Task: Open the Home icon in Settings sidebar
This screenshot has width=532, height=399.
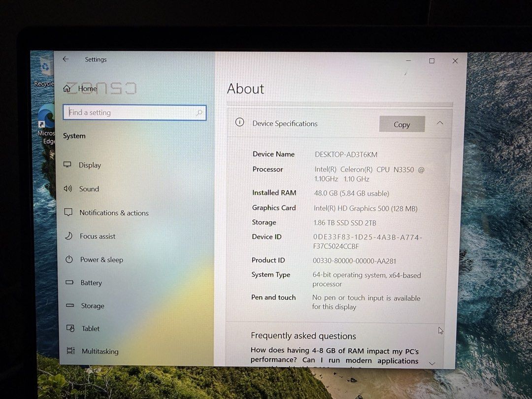Action: [x=67, y=89]
